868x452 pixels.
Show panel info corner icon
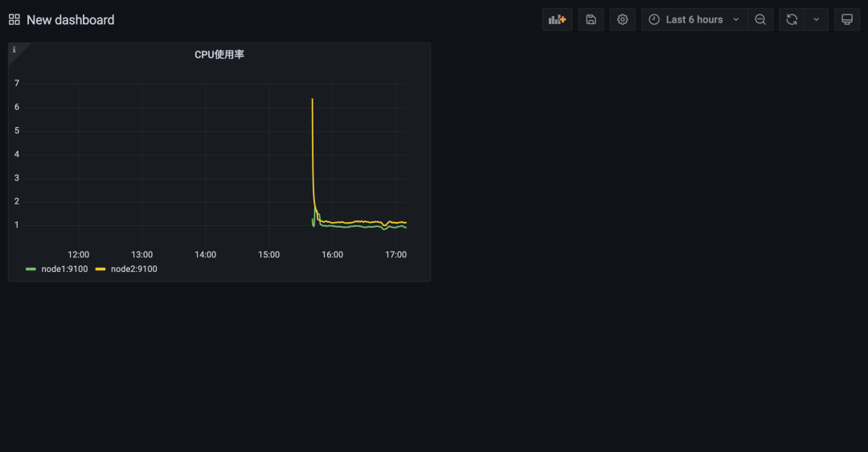[14, 50]
